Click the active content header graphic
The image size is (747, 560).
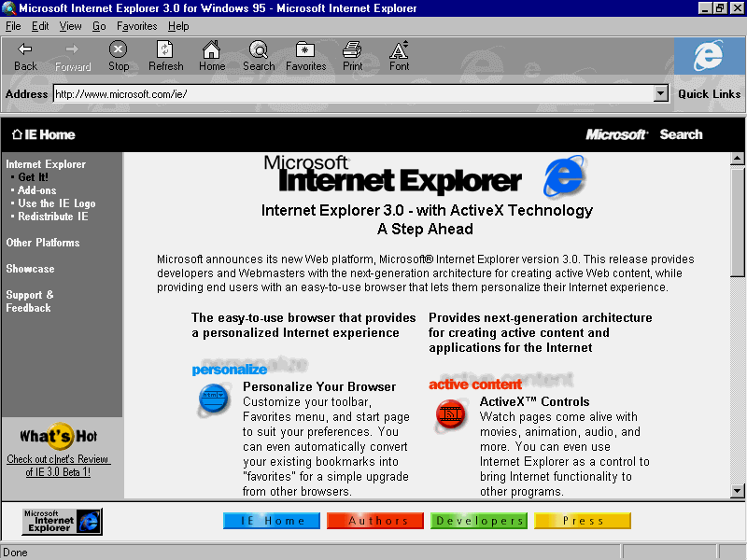point(500,382)
